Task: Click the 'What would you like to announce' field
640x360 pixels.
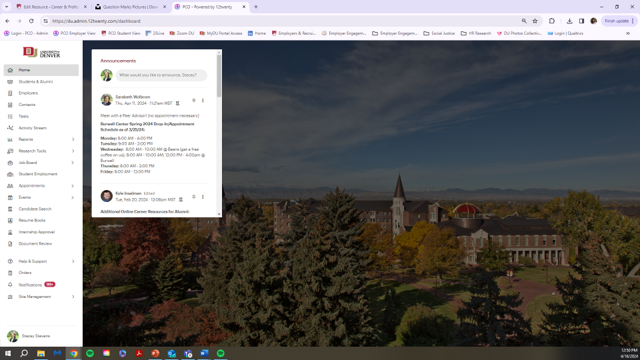Action: [x=161, y=75]
